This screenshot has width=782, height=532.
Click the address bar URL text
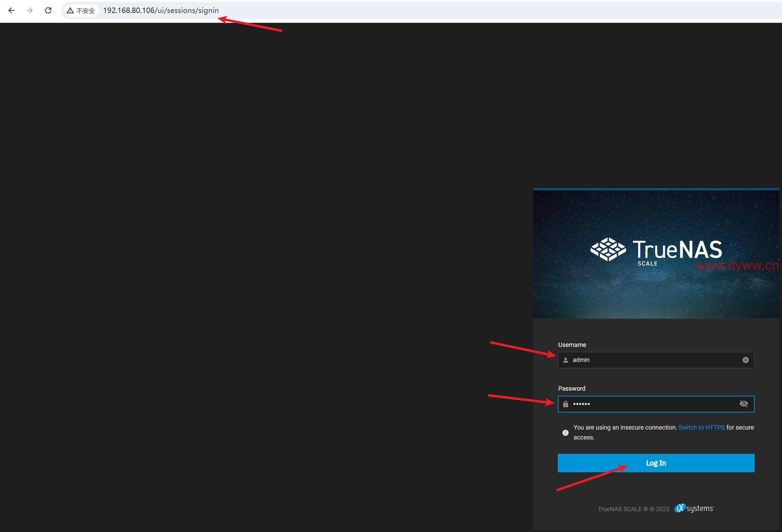point(161,11)
